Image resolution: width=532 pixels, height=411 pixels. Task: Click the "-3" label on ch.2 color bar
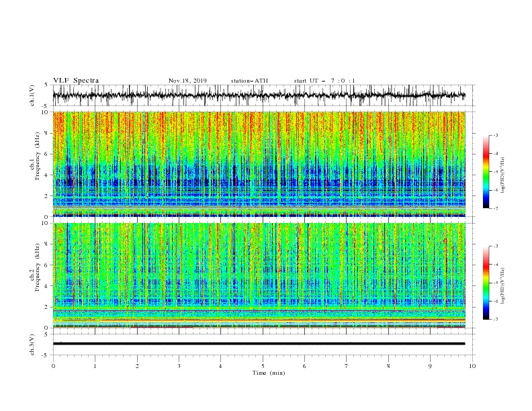[x=496, y=246]
